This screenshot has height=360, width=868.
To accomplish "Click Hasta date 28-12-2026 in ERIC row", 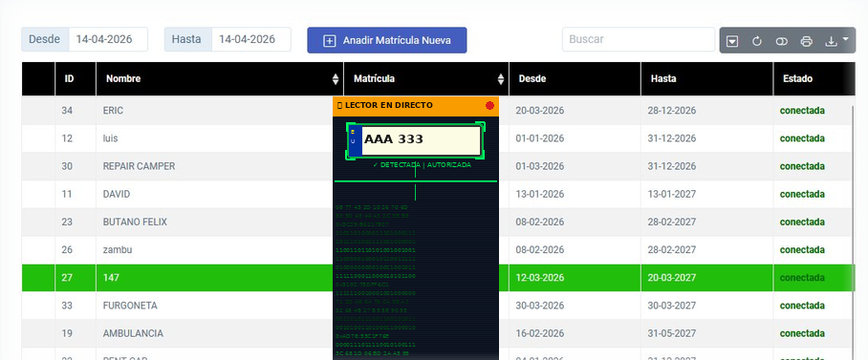I will (672, 111).
